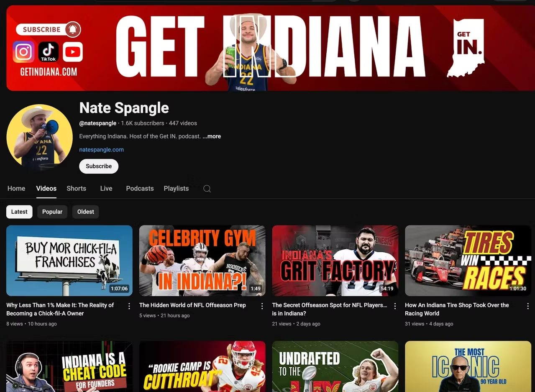Open the Podcasts tab
535x392 pixels.
tap(140, 189)
